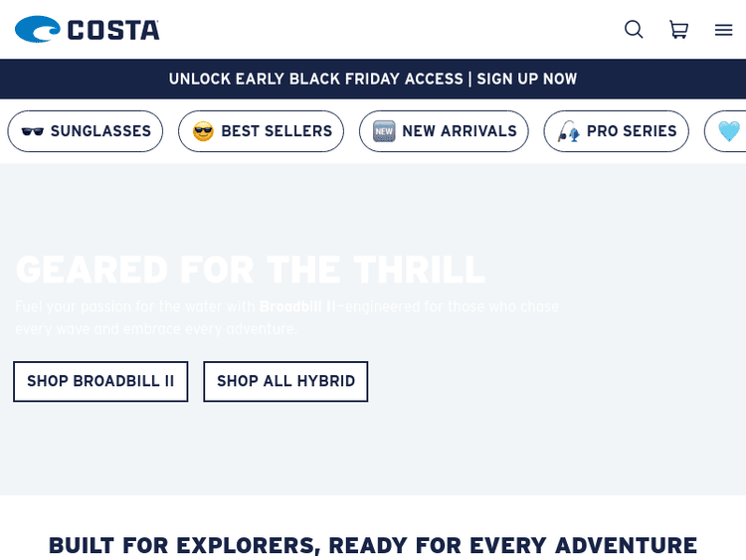The height and width of the screenshot is (560, 746).
Task: Click the Built for Explorers heading
Action: point(373,545)
